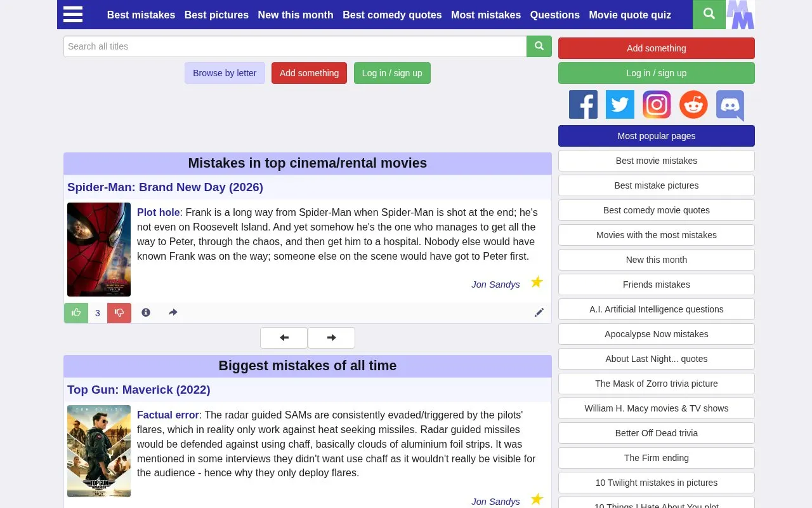Screen dimensions: 812x508
Task: Open 10 Twilight mistakes in pictures link
Action: point(657,483)
